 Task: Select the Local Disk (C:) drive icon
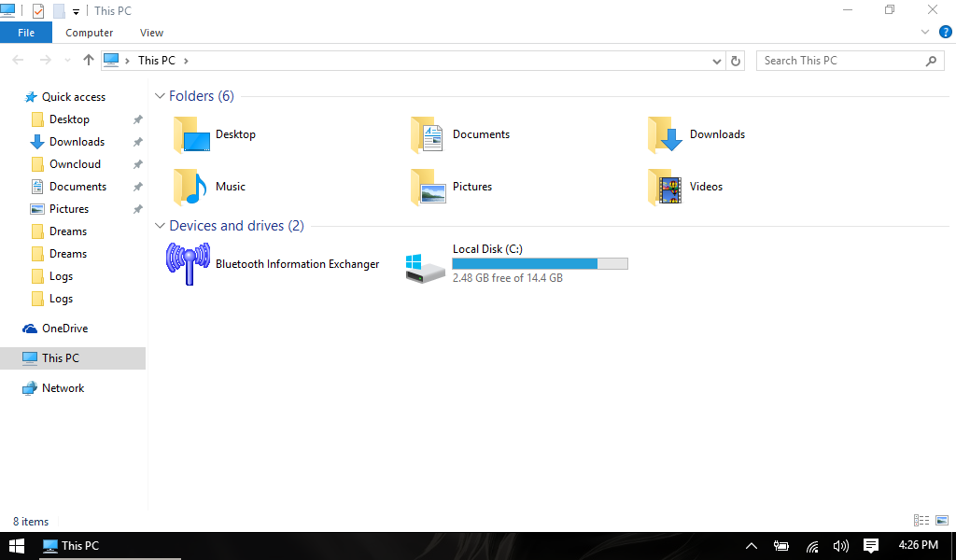(x=425, y=269)
